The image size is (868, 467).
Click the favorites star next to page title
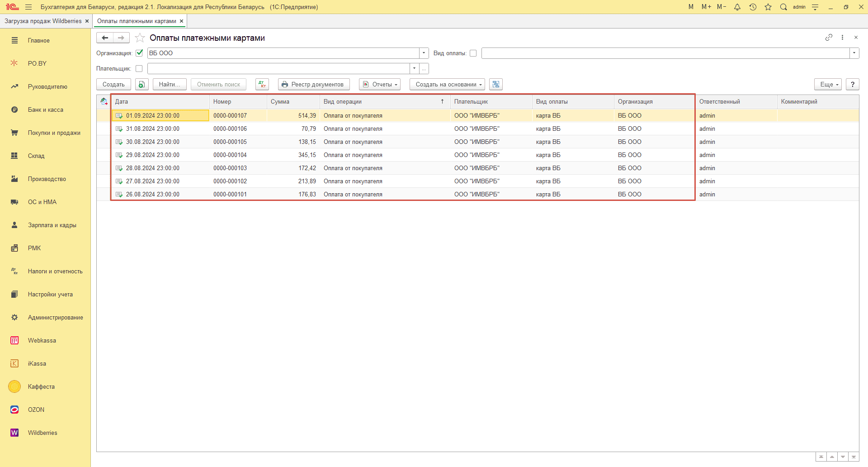[x=140, y=38]
